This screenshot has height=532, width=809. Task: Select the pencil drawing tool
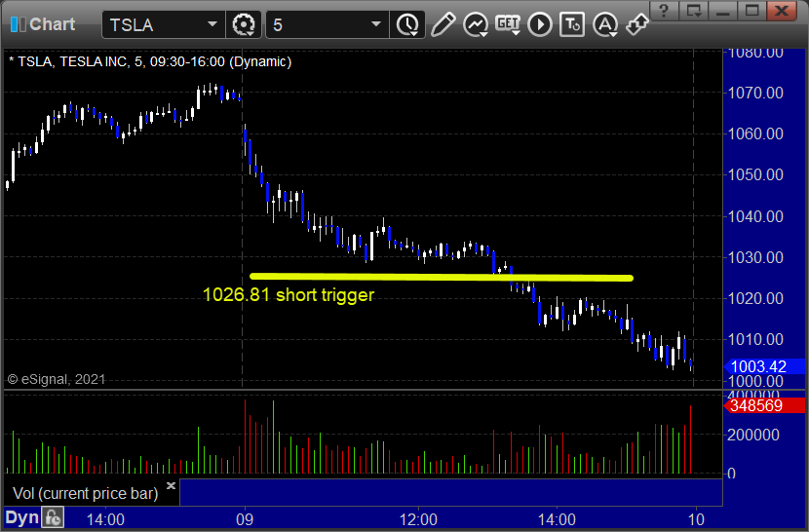(443, 24)
